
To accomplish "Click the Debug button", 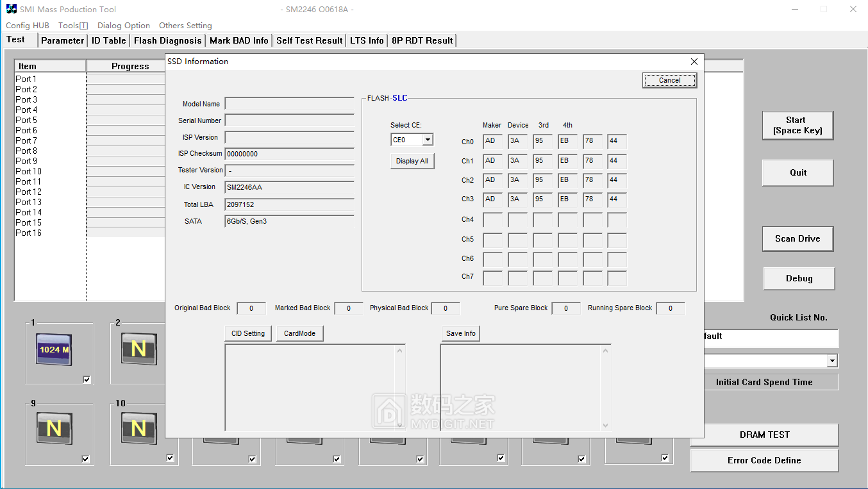I will (799, 278).
